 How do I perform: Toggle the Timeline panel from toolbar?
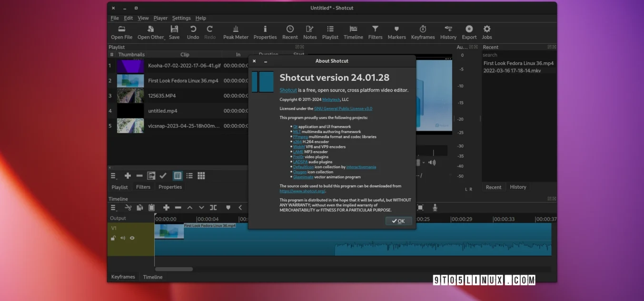[353, 32]
